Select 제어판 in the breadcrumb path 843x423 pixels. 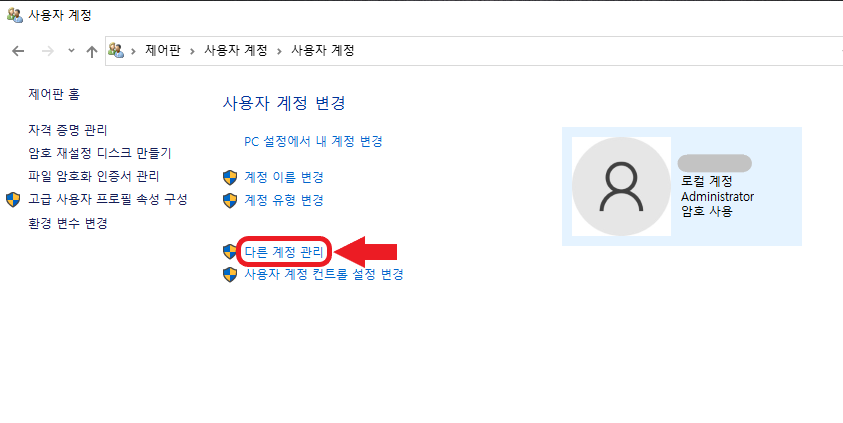[163, 51]
